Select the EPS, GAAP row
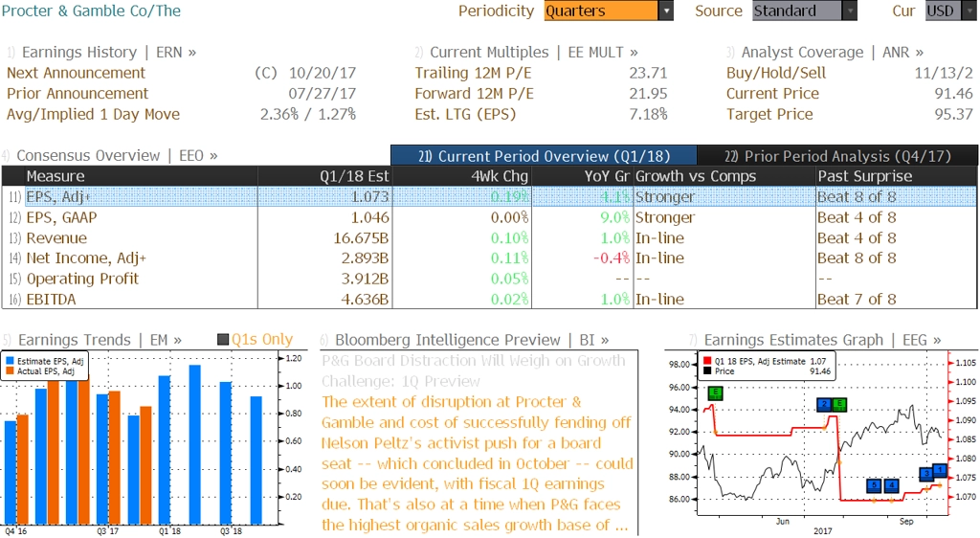This screenshot has width=980, height=538. (x=489, y=217)
